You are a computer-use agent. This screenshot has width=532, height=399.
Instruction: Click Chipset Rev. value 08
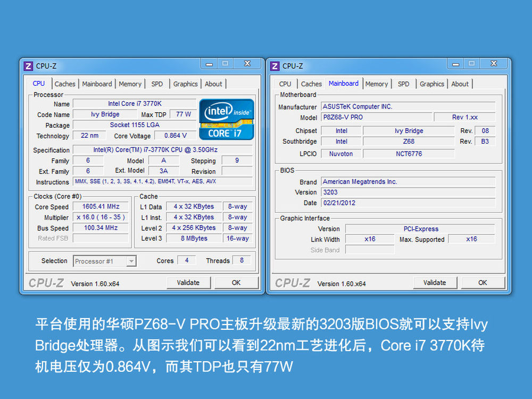[485, 131]
